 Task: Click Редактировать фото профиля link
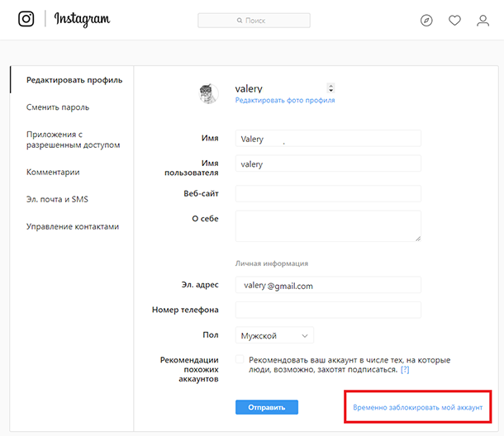pyautogui.click(x=285, y=100)
